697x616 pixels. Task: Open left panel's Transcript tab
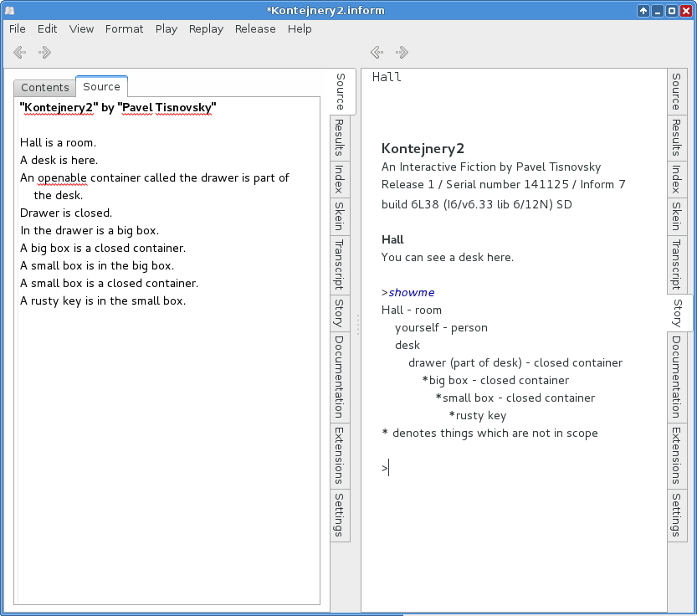pos(340,264)
